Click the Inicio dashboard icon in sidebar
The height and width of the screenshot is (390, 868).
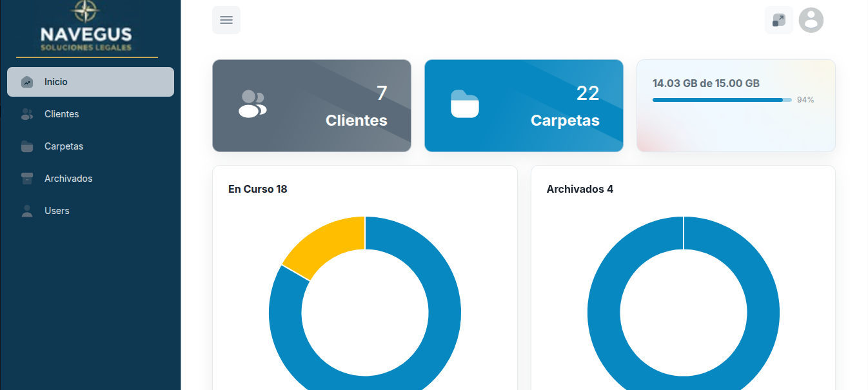pyautogui.click(x=27, y=82)
